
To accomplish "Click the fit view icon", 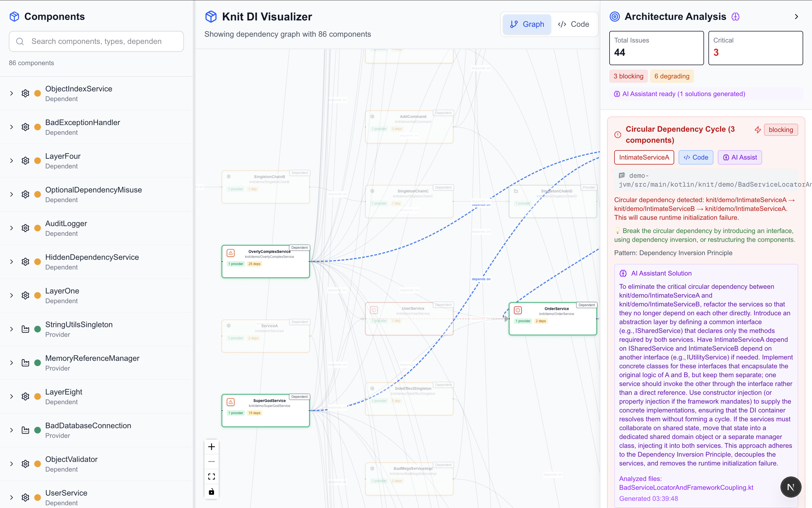I will (x=211, y=477).
